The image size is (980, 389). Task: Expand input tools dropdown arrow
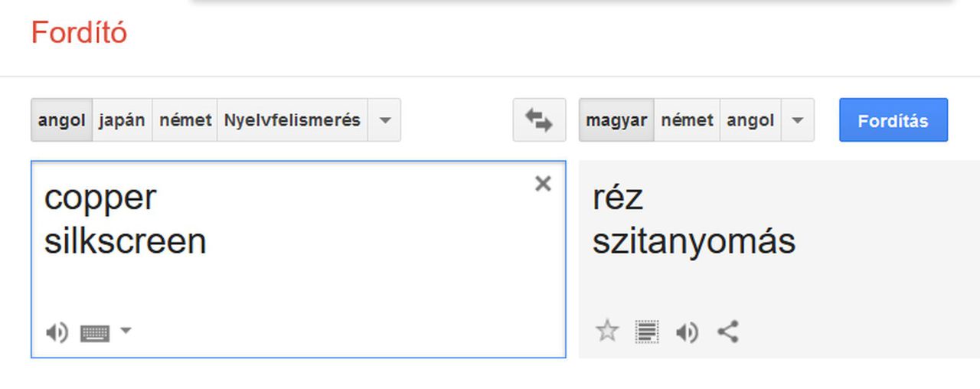click(126, 331)
